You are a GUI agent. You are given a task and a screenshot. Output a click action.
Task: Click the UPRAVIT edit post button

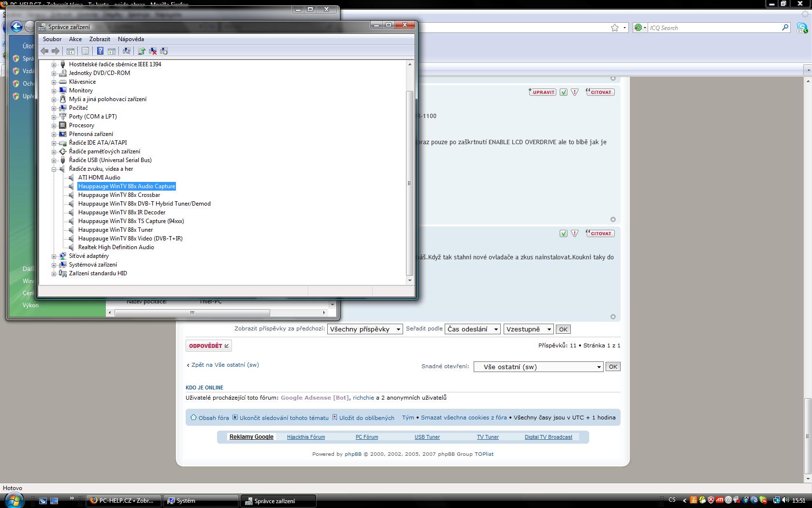point(542,92)
